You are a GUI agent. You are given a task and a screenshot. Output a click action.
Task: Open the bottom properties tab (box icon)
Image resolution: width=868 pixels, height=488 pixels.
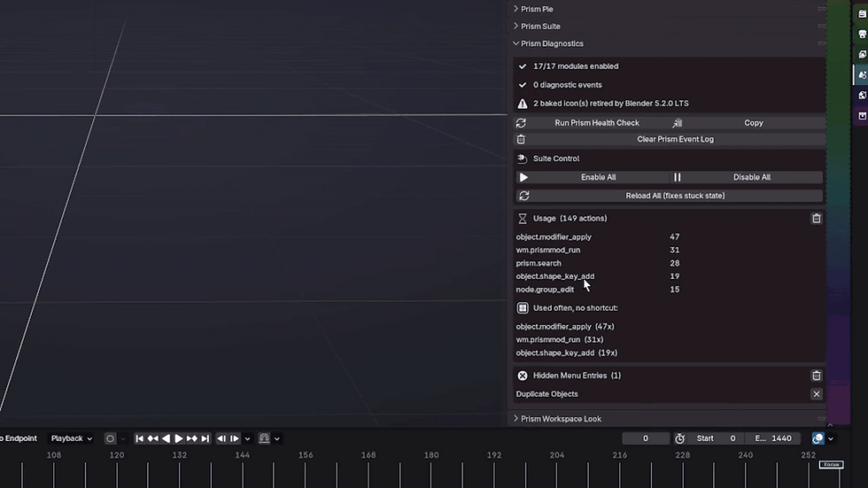(x=862, y=116)
